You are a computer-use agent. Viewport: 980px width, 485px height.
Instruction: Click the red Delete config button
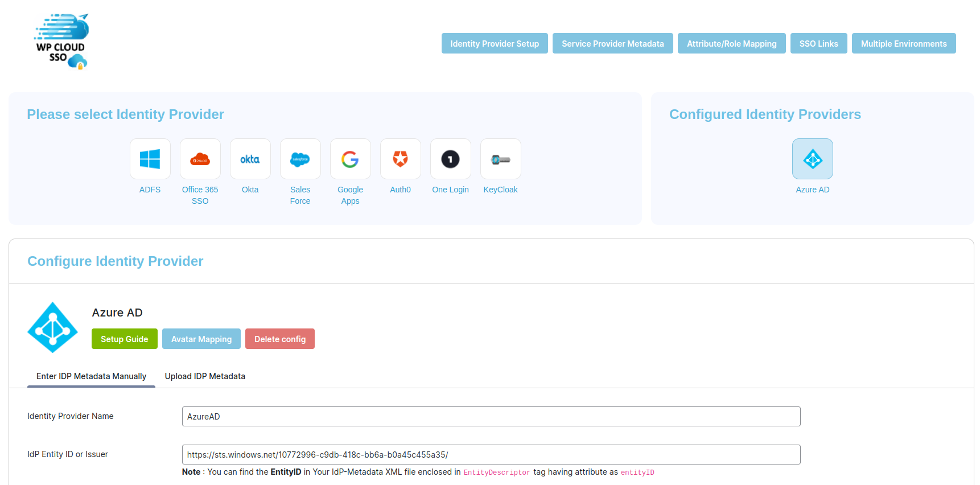[x=280, y=339]
